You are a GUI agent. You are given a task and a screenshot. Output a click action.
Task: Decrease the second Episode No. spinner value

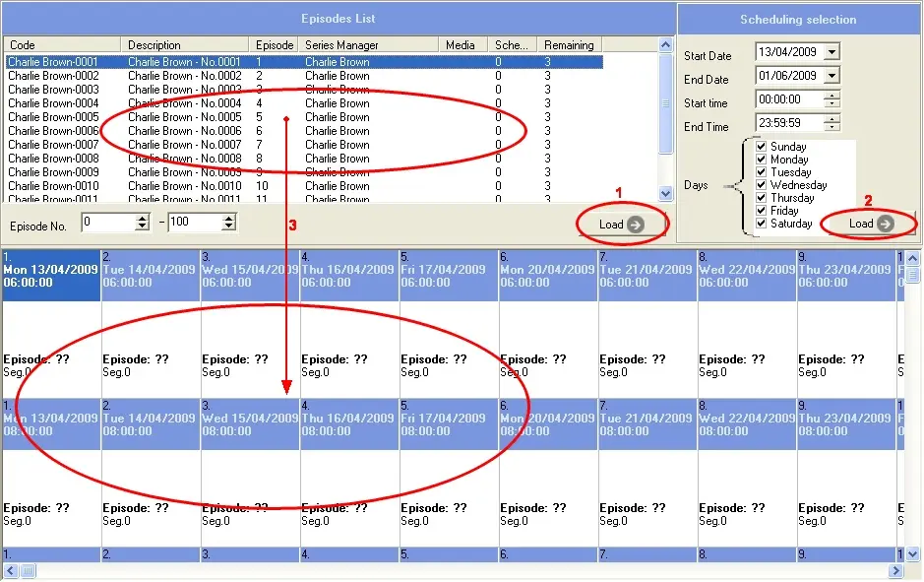(228, 227)
